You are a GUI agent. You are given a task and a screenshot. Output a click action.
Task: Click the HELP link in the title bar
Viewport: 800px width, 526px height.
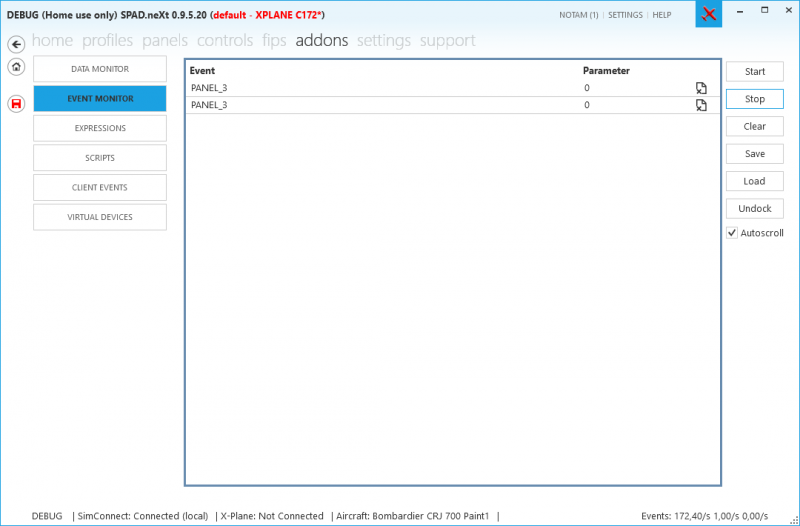tap(662, 15)
